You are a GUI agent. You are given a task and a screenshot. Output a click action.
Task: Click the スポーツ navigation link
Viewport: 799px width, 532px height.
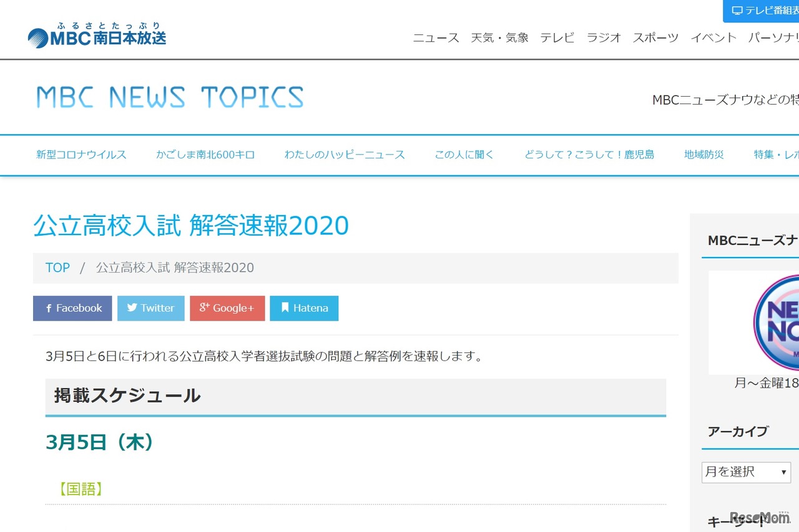[x=655, y=38]
